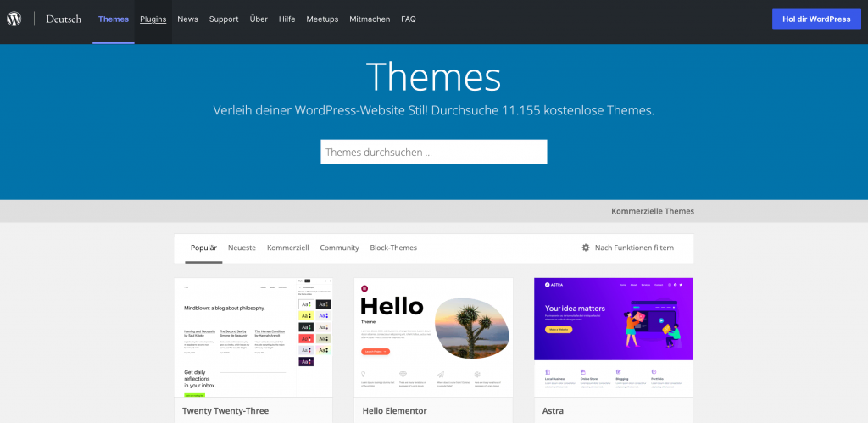Open the Hello Elementor theme preview image

coord(433,337)
